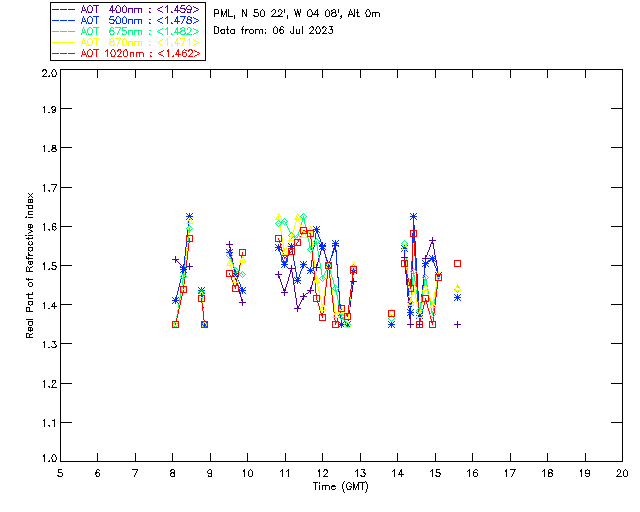Click the AOT 1020nm legend entry

click(126, 53)
